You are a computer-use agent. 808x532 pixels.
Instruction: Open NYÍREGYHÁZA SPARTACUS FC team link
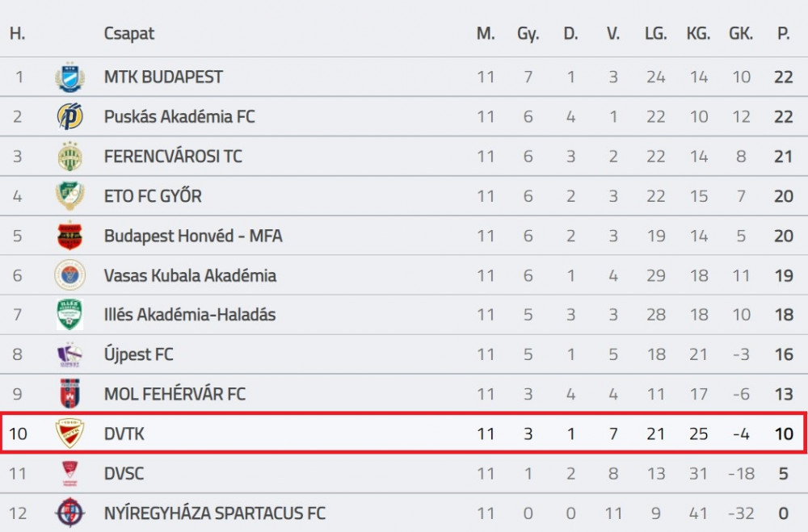coord(215,513)
